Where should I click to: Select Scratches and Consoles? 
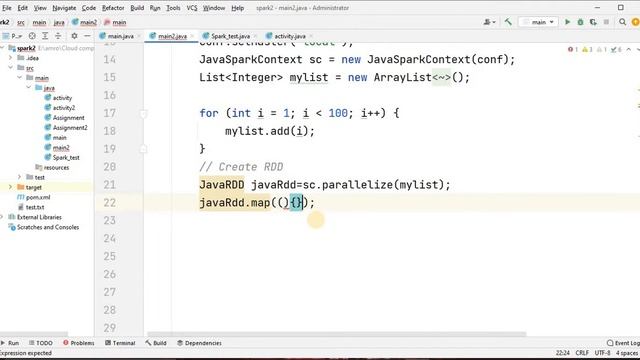point(44,227)
